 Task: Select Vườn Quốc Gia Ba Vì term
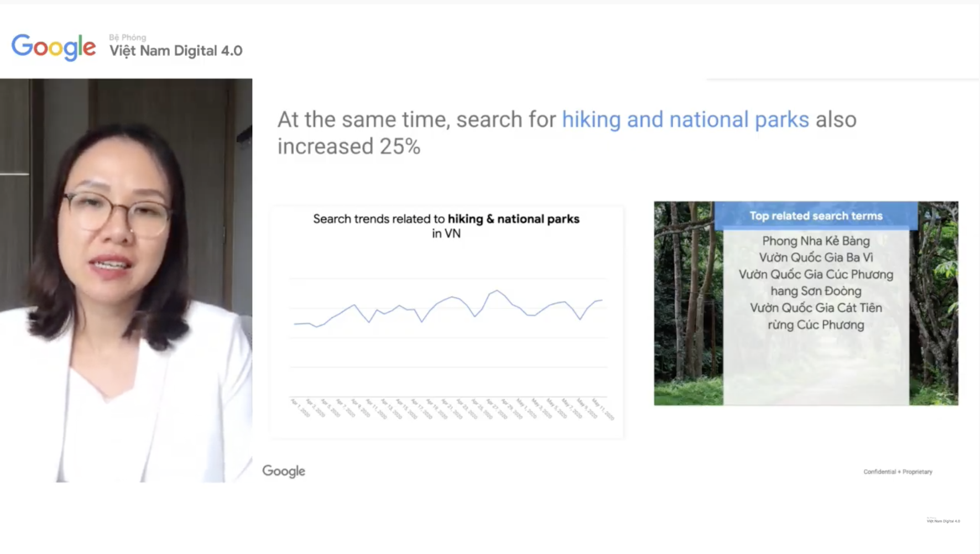(x=816, y=258)
